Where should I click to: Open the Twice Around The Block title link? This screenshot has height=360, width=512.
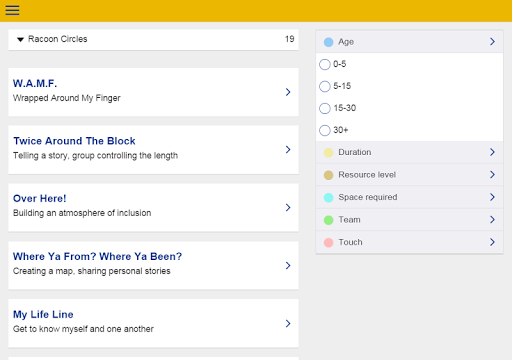point(74,141)
